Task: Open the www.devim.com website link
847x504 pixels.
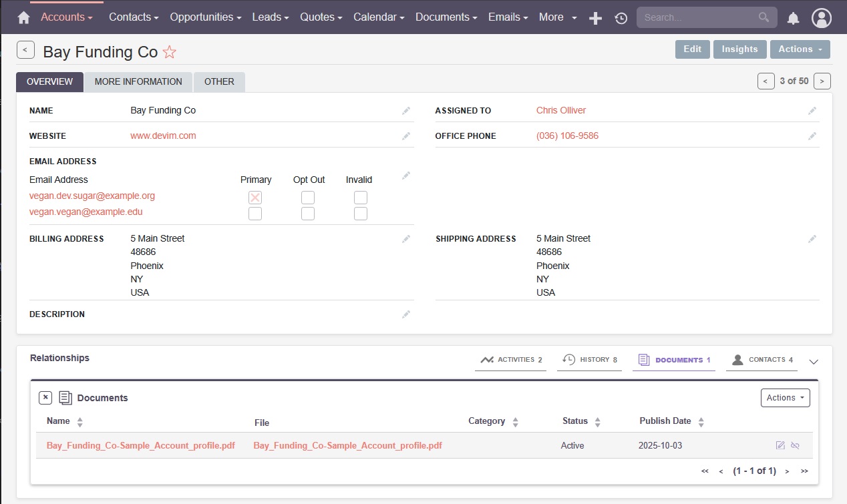Action: 163,136
